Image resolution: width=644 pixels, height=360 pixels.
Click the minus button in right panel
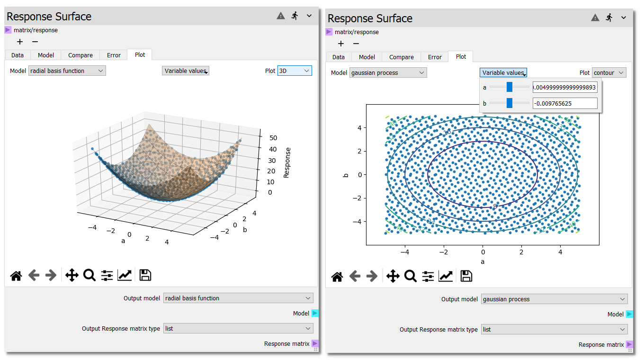pos(356,44)
